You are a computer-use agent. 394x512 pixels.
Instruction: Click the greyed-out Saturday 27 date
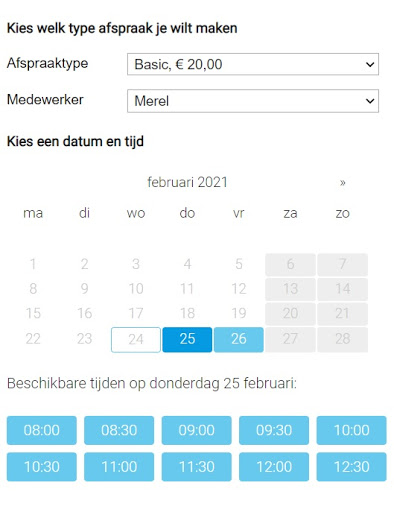290,339
